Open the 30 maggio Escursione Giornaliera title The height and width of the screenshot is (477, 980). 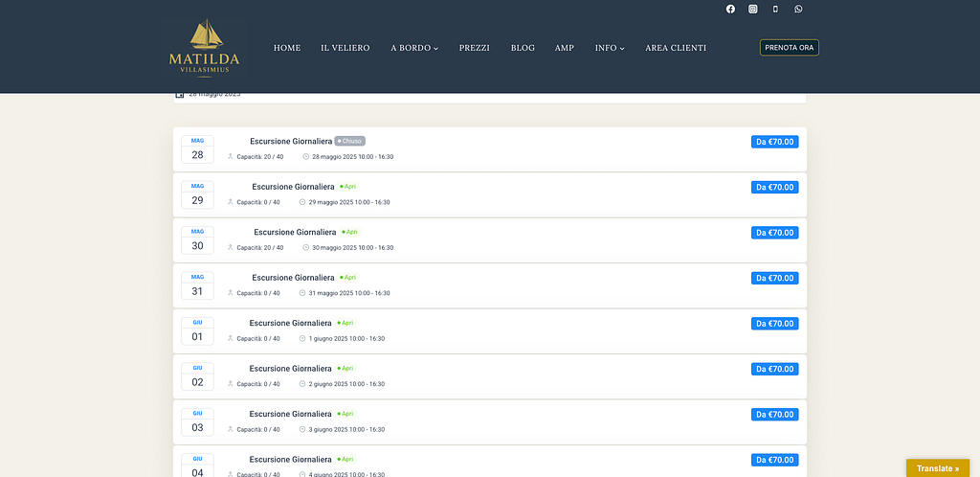click(295, 232)
